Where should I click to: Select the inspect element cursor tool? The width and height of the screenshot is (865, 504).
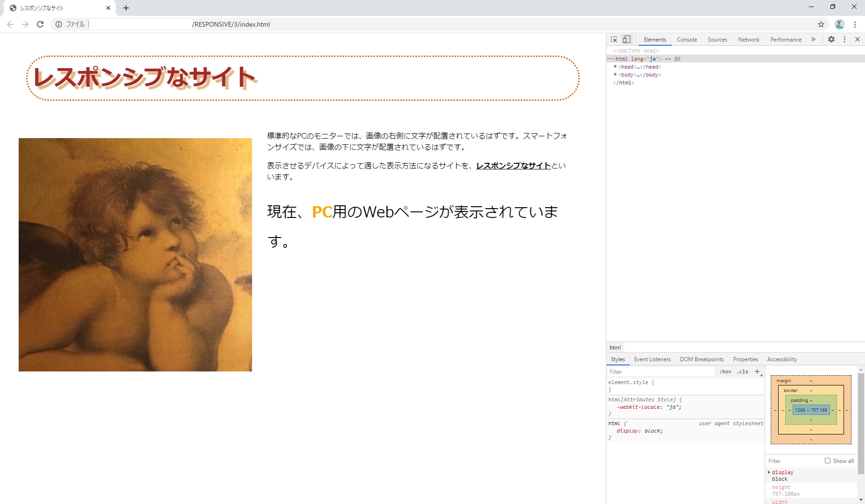coord(614,39)
